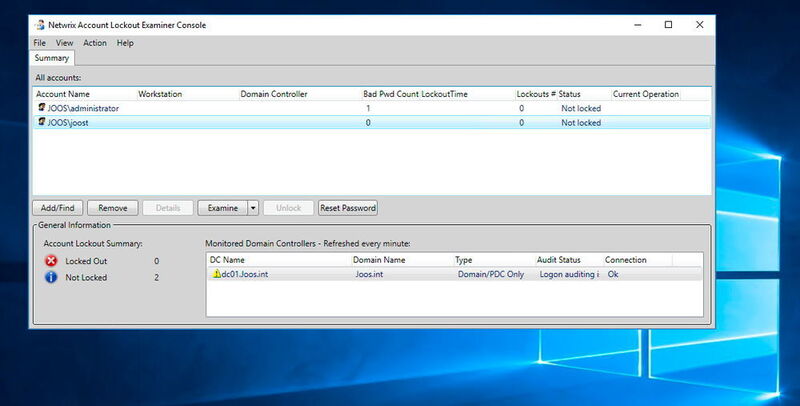Click the Reset Password button
This screenshot has height=406, width=800.
347,208
